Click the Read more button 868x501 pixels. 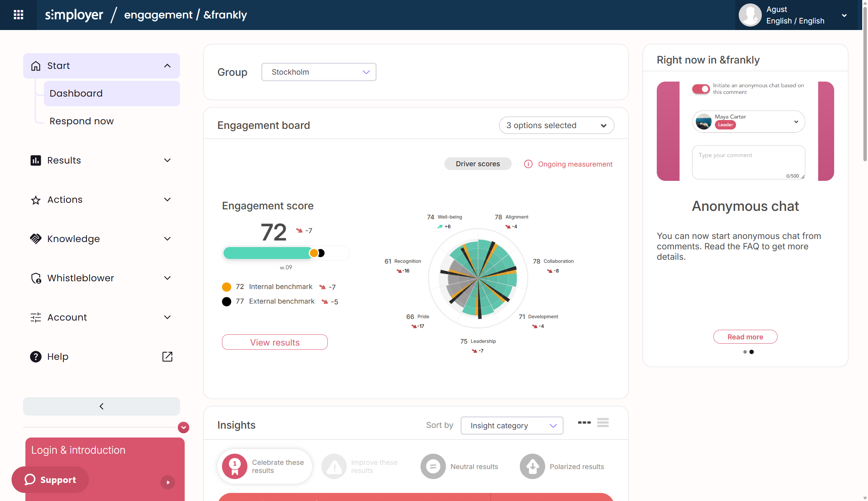(x=745, y=337)
